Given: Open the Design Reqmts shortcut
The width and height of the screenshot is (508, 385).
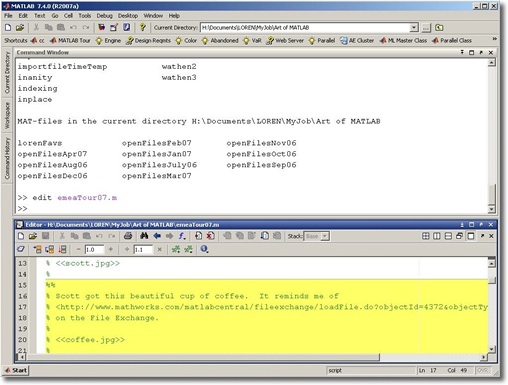Looking at the screenshot, I should pos(148,41).
